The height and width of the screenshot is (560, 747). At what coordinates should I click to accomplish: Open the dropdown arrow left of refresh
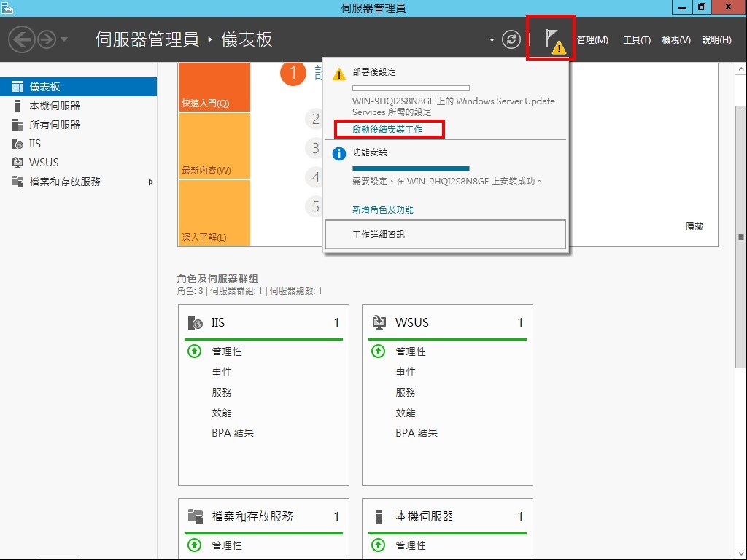[492, 40]
